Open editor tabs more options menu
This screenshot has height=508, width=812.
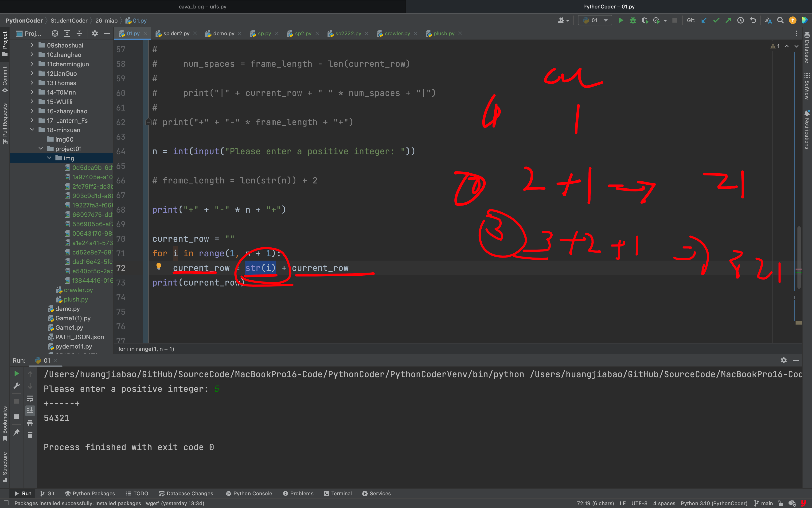point(796,33)
